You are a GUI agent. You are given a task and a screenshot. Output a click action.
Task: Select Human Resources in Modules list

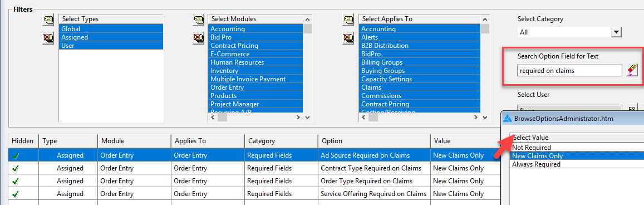point(255,62)
